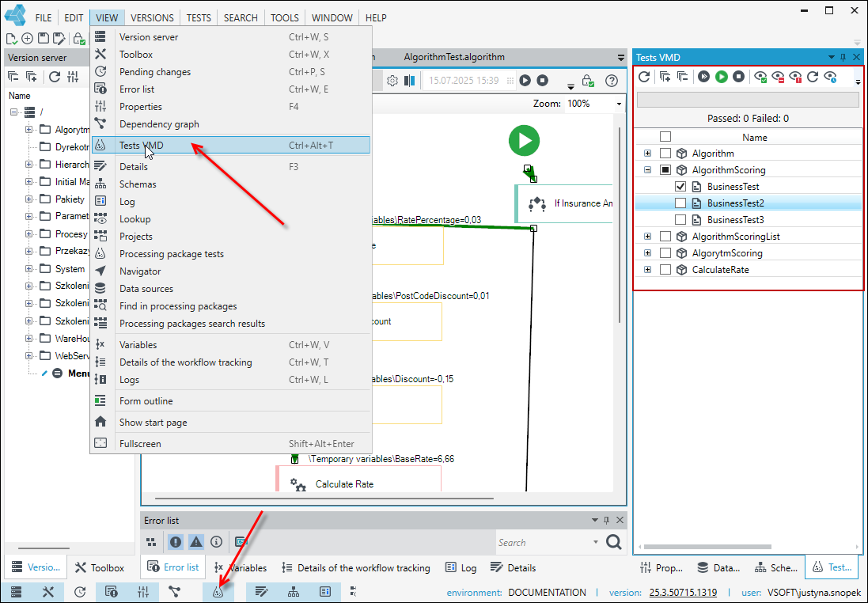868x603 pixels.
Task: Open the TESTS menu in menu bar
Action: [x=199, y=17]
